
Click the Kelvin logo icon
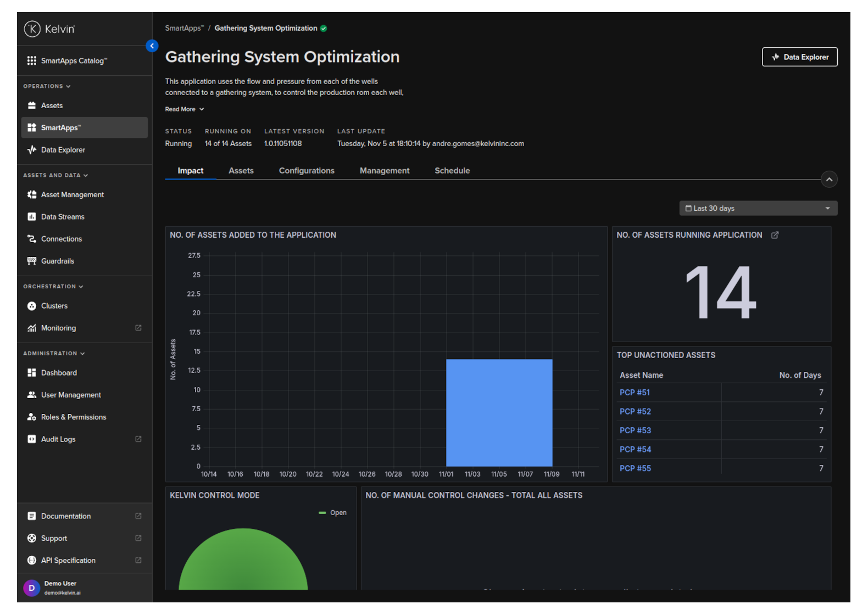click(x=32, y=29)
